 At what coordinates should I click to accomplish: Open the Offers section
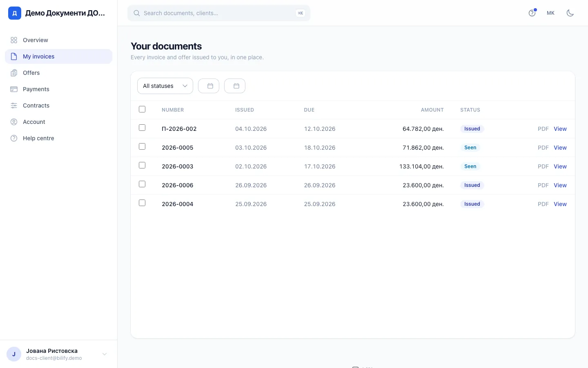pyautogui.click(x=59, y=73)
